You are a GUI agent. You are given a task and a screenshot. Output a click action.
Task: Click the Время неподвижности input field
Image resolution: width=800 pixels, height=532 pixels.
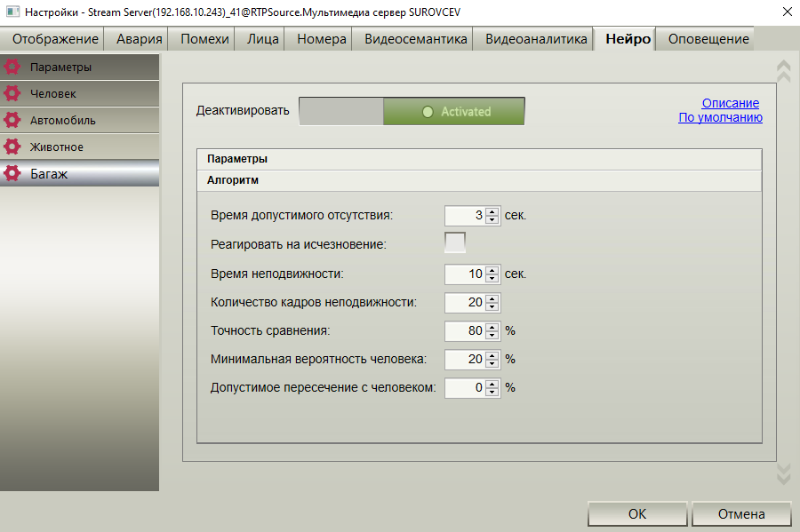point(465,274)
